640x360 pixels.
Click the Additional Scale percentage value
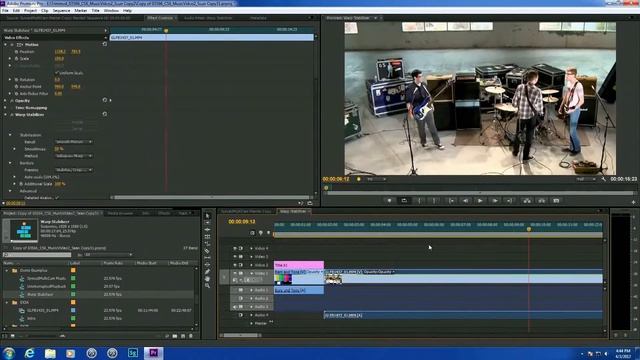pyautogui.click(x=60, y=184)
